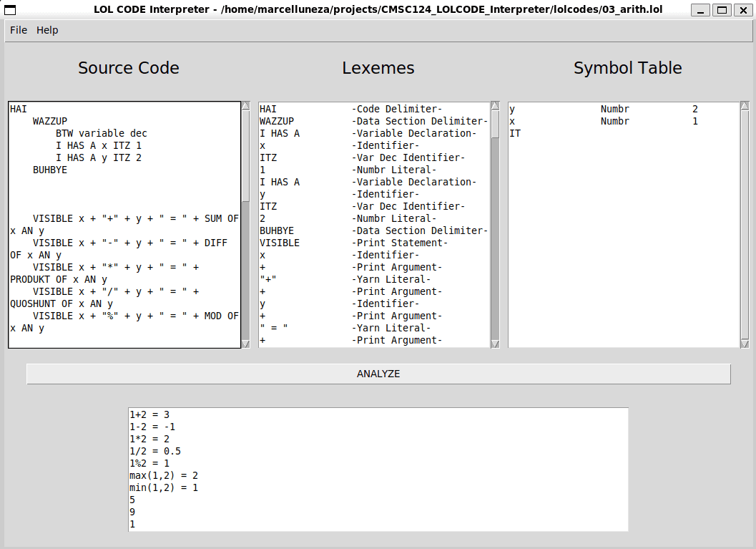Click the Source Code scrollbar thumb
This screenshot has height=549, width=756.
pyautogui.click(x=246, y=156)
